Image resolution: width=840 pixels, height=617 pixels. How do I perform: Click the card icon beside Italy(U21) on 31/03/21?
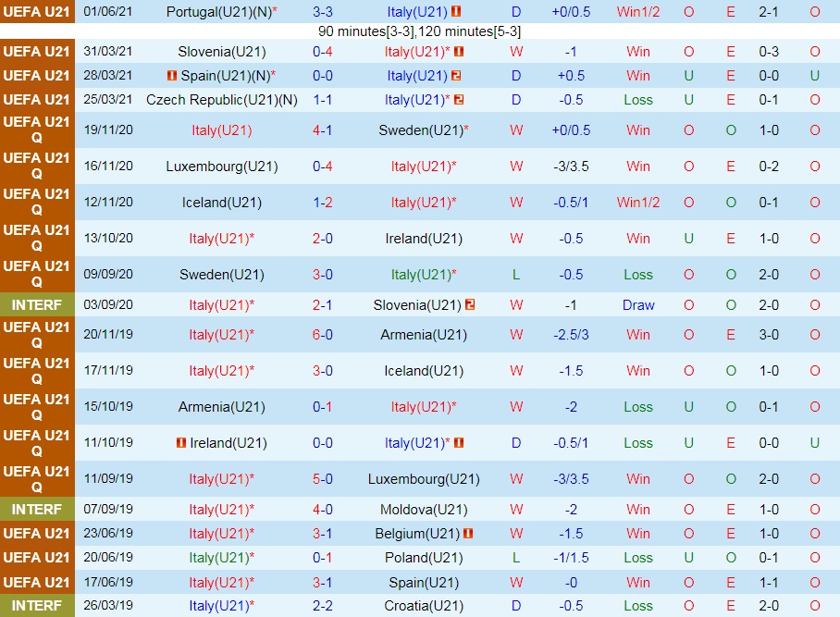coord(459,52)
